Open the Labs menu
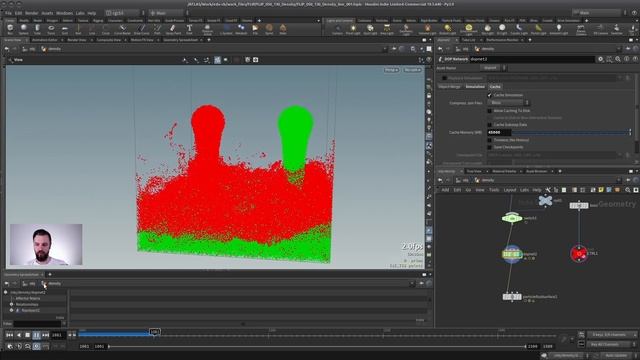Screen dimensions: 640x360 point(80,13)
